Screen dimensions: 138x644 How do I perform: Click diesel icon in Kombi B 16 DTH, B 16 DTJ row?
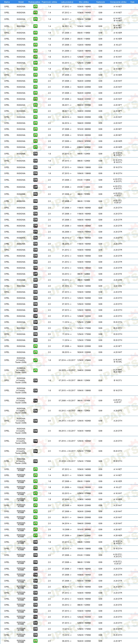[35, 542]
